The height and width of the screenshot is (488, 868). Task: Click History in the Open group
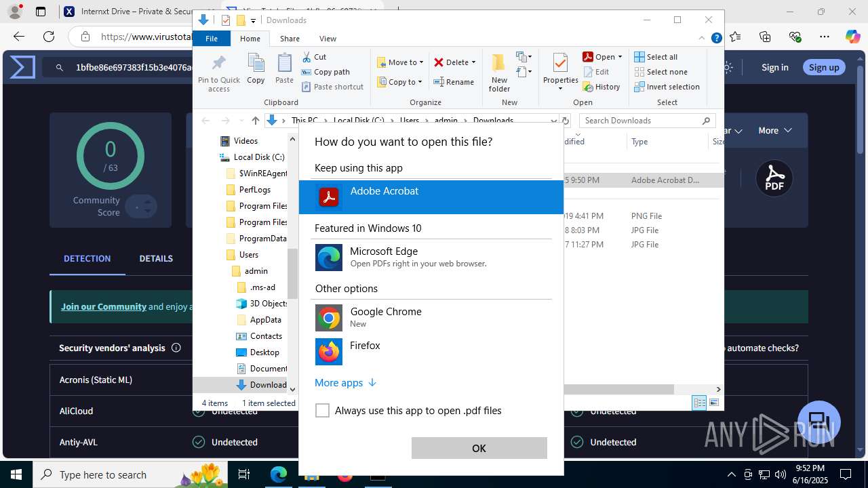(601, 87)
